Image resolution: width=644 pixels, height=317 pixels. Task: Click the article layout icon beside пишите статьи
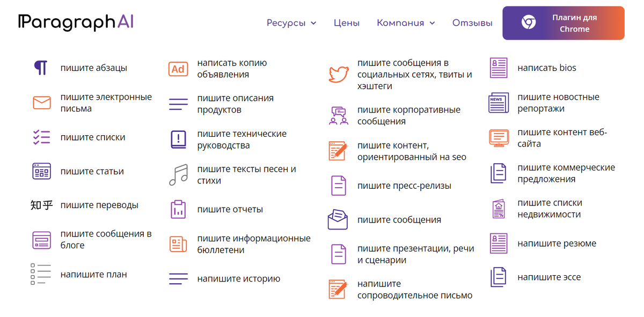[x=42, y=172]
